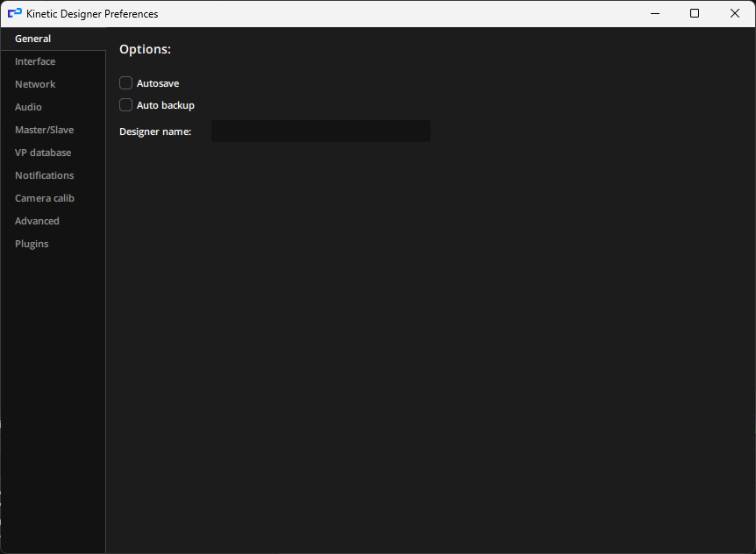Return to the General preferences tab
Screen dimensions: 756x554
pyautogui.click(x=32, y=38)
